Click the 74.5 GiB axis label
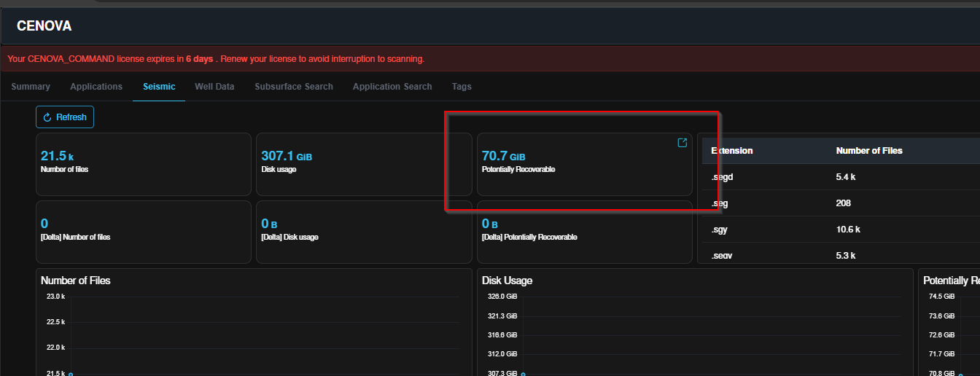The image size is (980, 376). [x=941, y=297]
